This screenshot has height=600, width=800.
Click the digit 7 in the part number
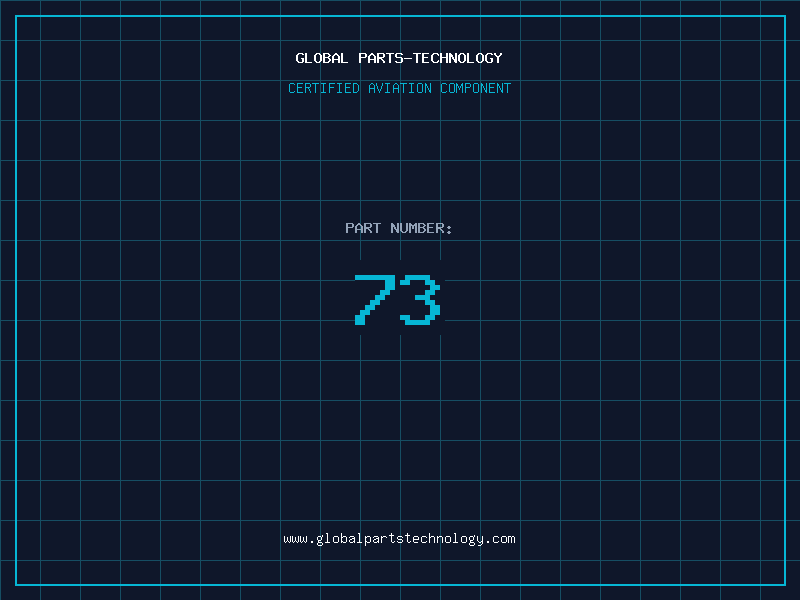374,300
